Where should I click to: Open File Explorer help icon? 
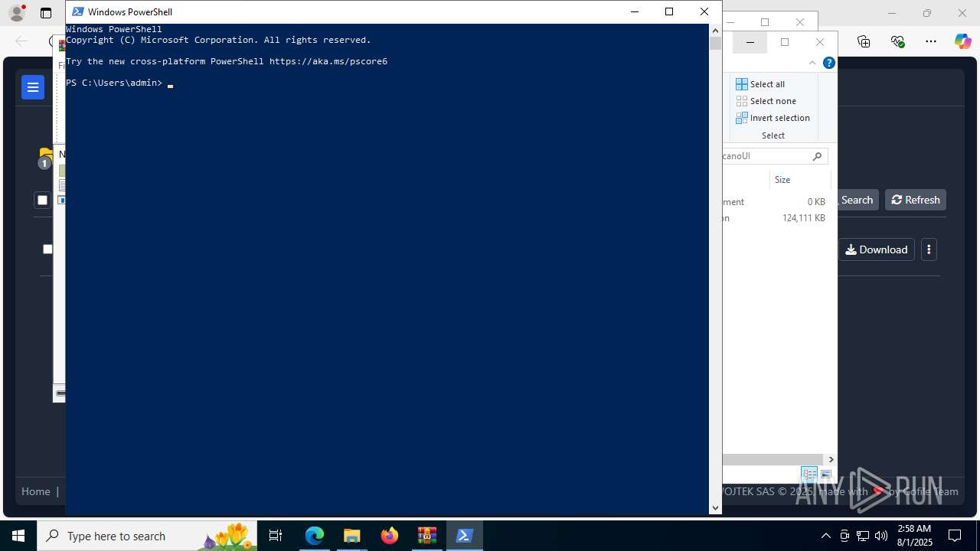pos(828,64)
